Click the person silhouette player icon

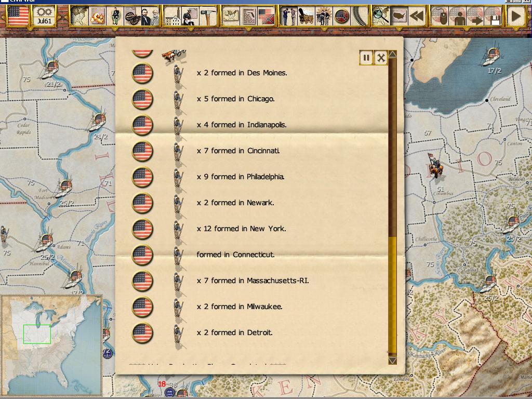(457, 16)
